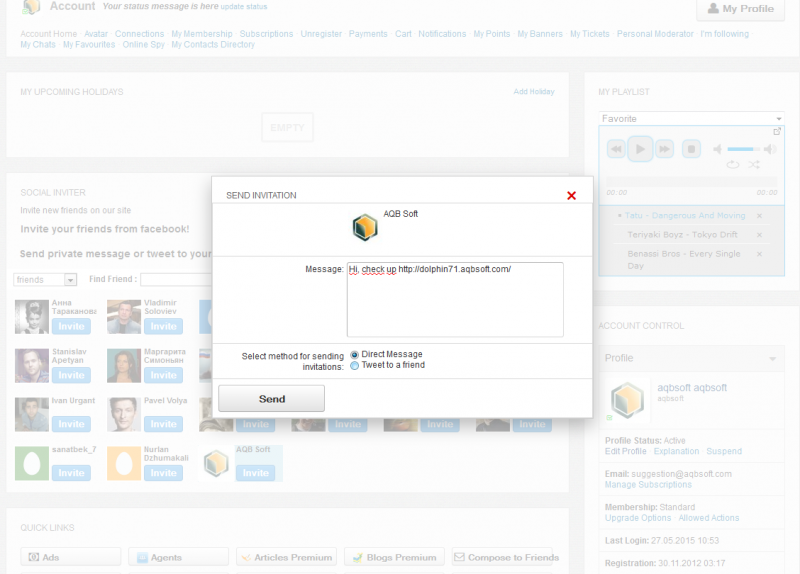
Task: Click Edit Profile link
Action: pyautogui.click(x=626, y=451)
